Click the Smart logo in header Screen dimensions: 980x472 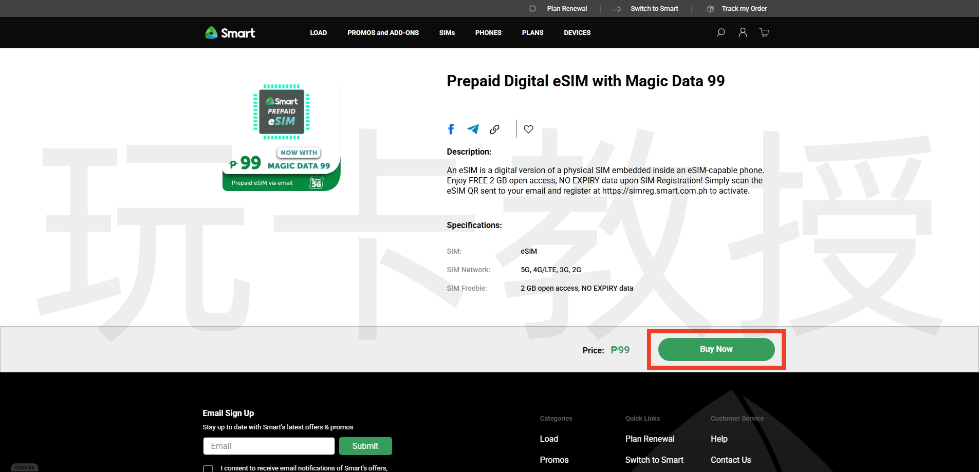[230, 33]
